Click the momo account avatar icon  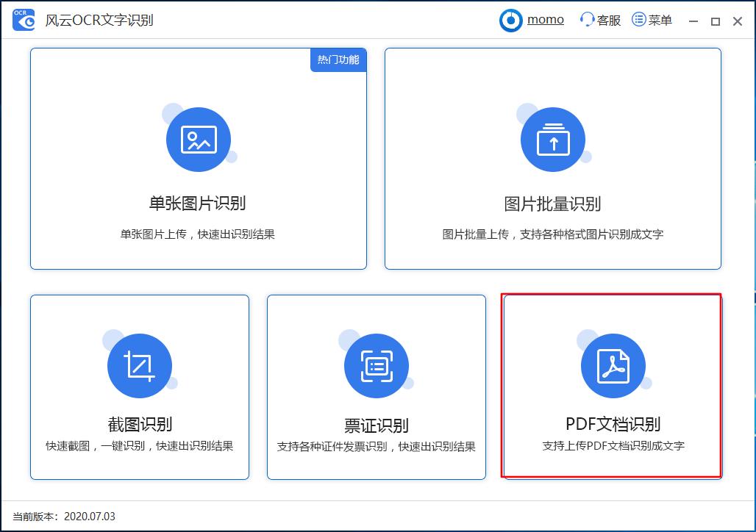point(511,20)
